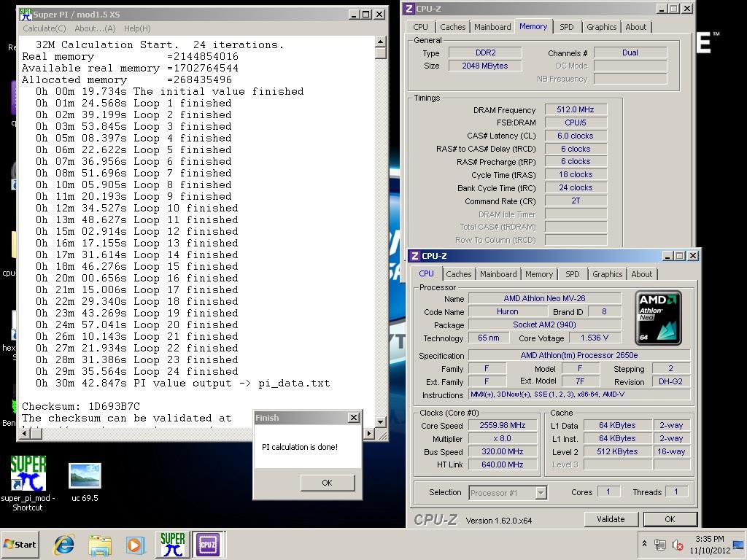The width and height of the screenshot is (747, 560).
Task: Click the Specification AMD Athlon Processor 2650e field
Action: click(579, 355)
